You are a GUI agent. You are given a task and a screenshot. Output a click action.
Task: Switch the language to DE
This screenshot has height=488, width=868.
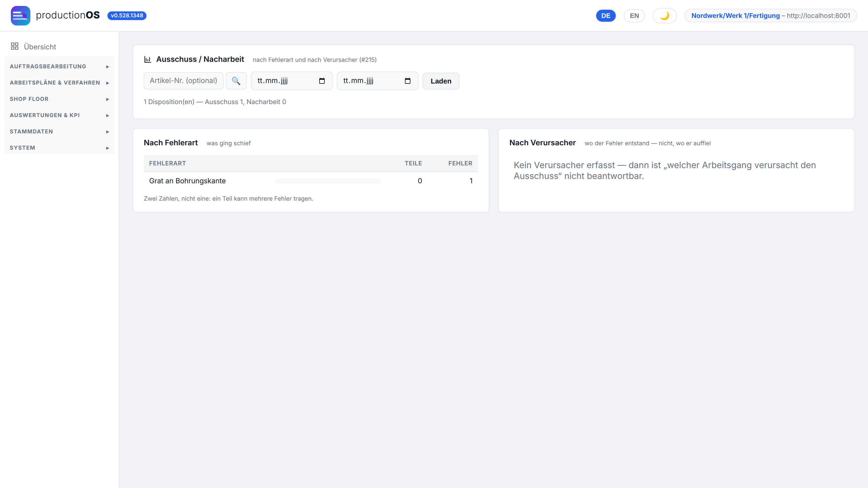(x=605, y=15)
